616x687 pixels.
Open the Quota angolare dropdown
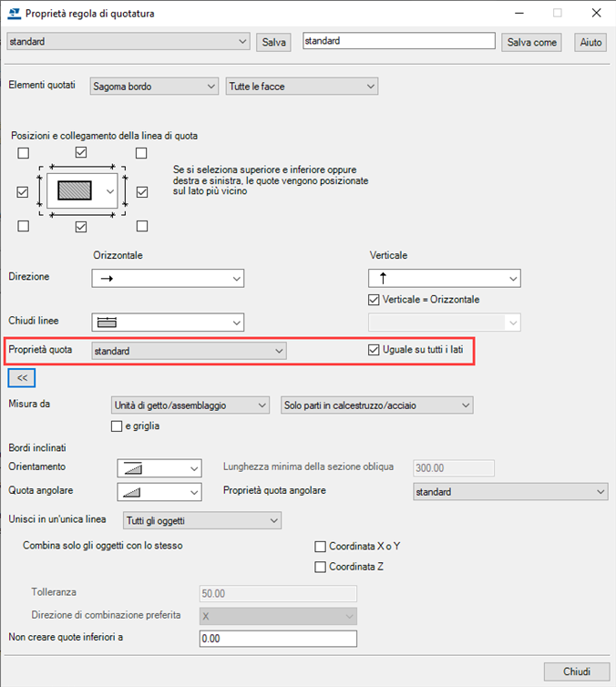(159, 492)
